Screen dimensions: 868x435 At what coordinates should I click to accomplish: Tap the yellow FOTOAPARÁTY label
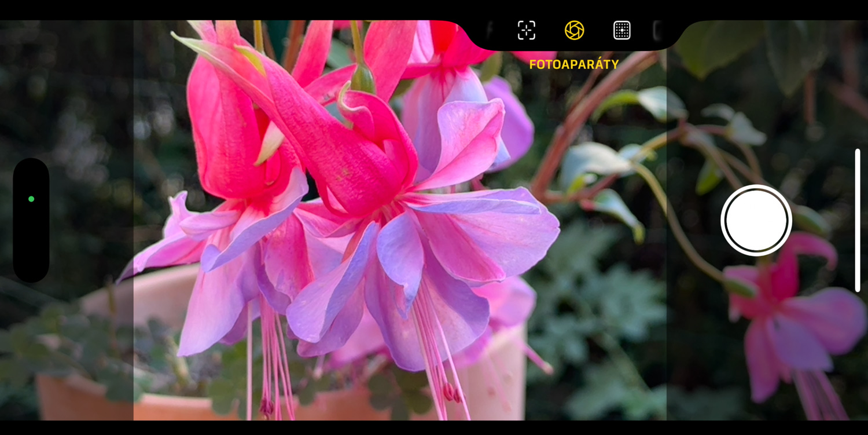click(573, 64)
